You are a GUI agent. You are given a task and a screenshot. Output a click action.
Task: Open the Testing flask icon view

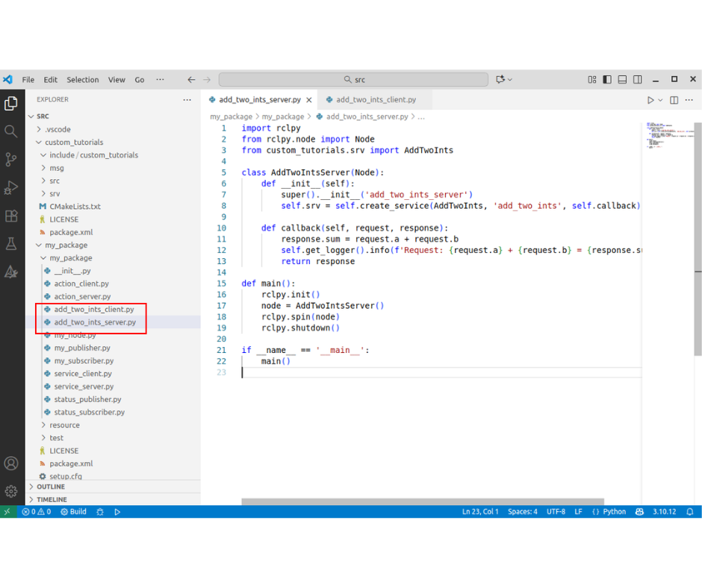(x=11, y=244)
